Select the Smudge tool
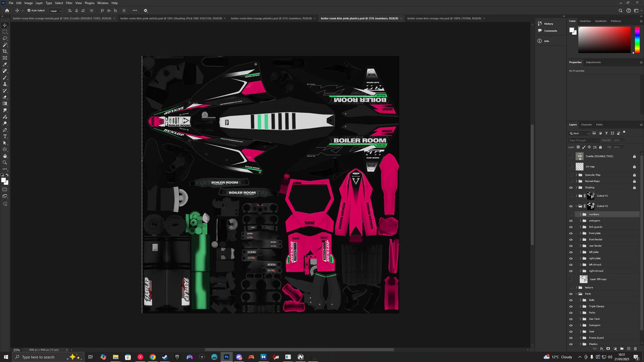 coord(5,110)
